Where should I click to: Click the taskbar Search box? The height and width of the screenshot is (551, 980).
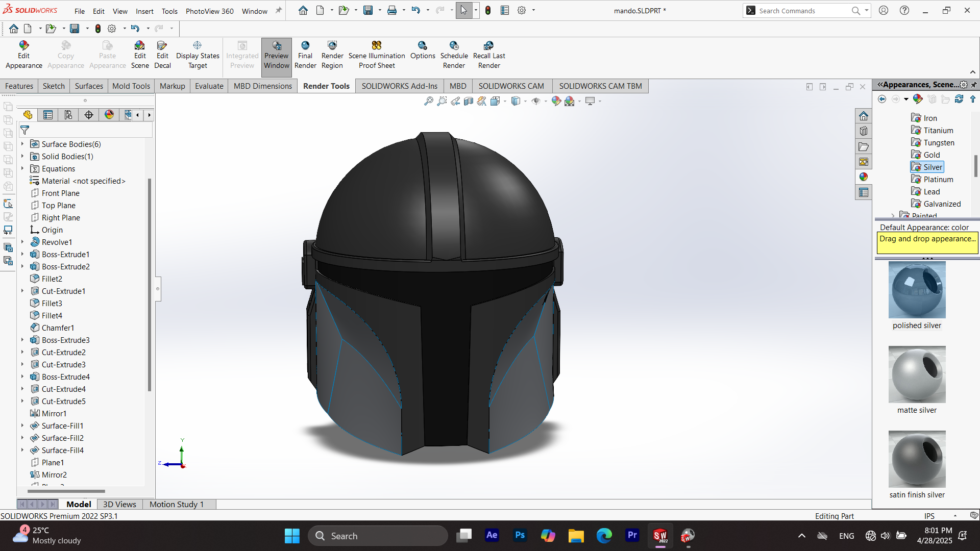(x=378, y=536)
